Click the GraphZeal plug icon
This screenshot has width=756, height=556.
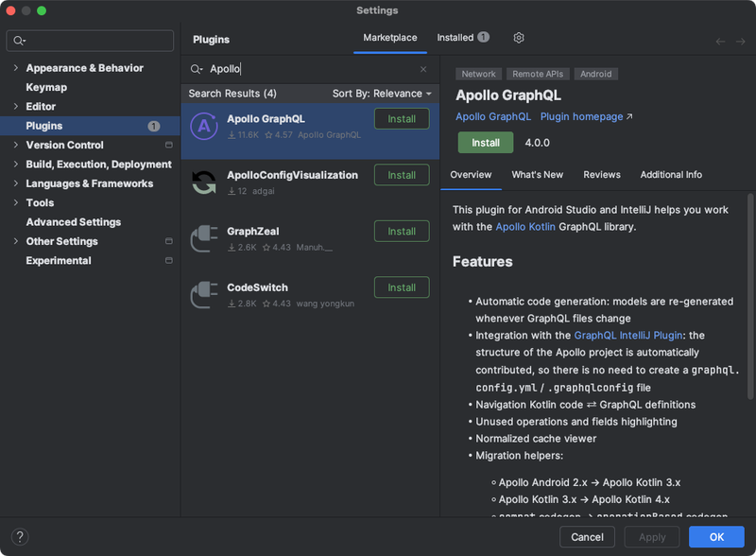click(204, 239)
